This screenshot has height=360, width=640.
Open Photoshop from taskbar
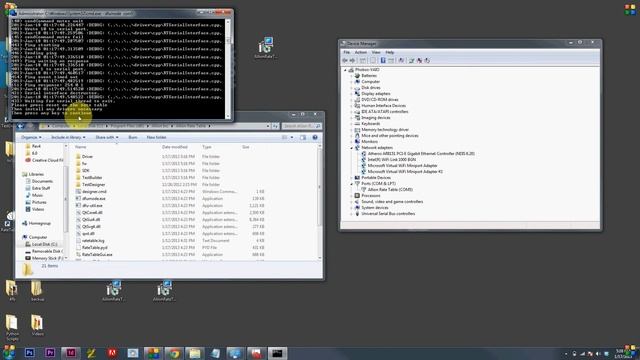(x=29, y=353)
